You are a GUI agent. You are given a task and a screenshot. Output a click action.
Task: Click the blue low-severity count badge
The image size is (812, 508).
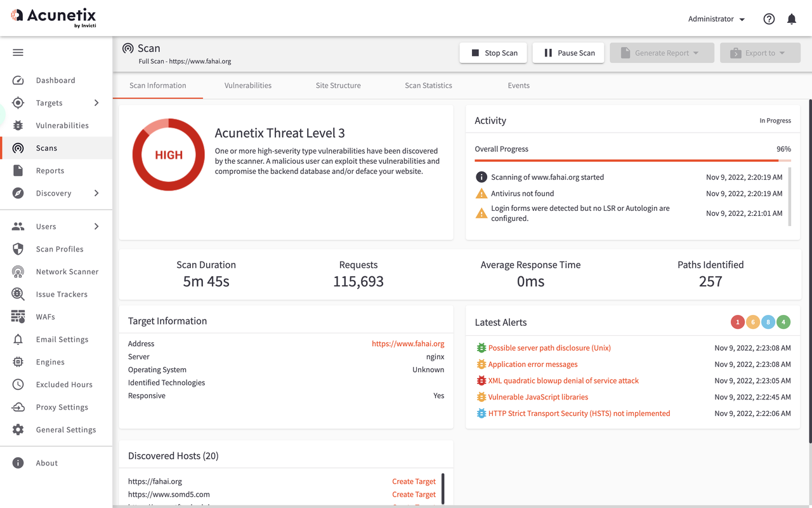click(x=768, y=322)
